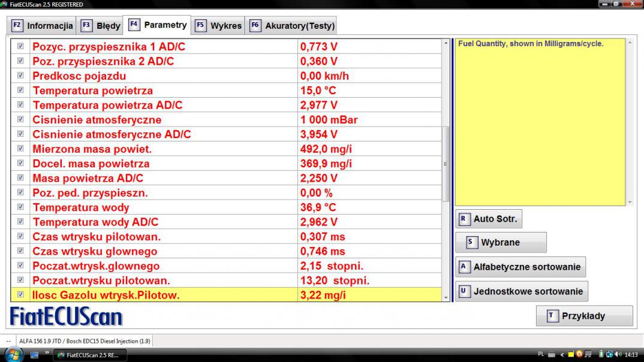Uncheck Czas wtrysku glownego checkbox
Image resolution: width=644 pixels, height=362 pixels.
point(20,251)
